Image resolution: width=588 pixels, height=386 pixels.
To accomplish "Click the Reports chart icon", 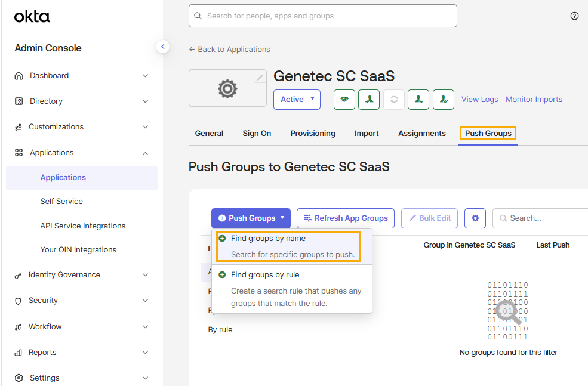I will [18, 353].
